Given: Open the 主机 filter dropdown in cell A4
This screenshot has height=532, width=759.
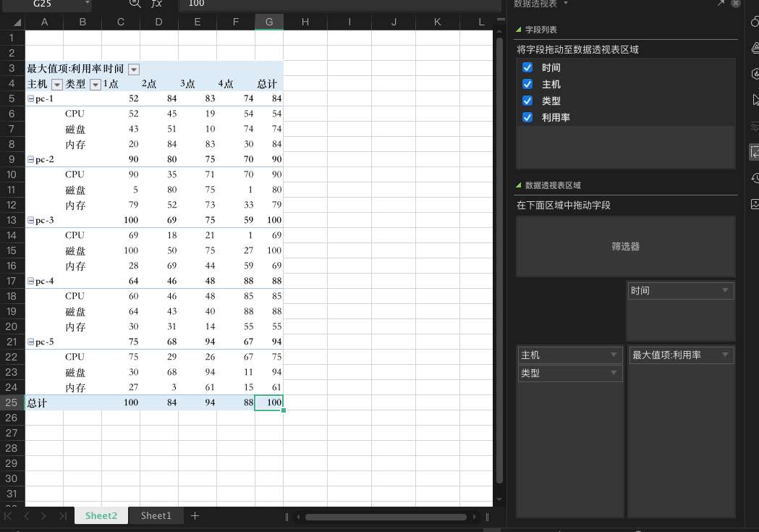Looking at the screenshot, I should [x=56, y=85].
